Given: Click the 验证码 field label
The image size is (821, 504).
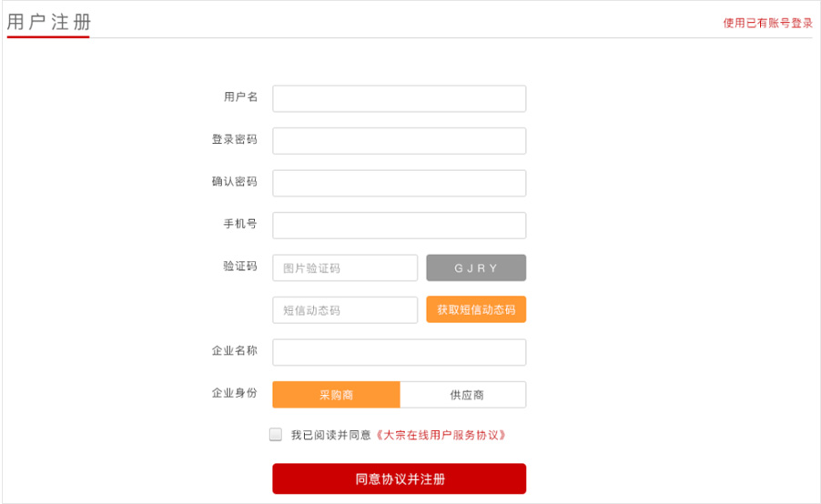Looking at the screenshot, I should 240,266.
